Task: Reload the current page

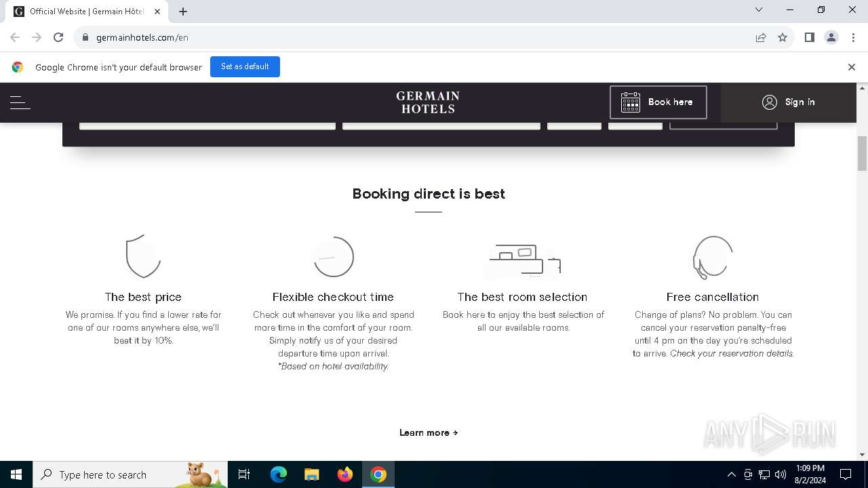Action: coord(58,38)
